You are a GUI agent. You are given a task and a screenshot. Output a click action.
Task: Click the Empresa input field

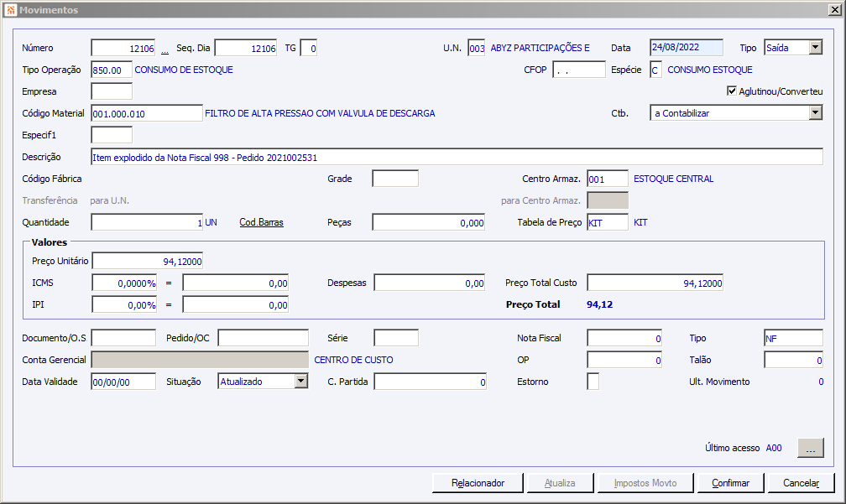click(x=112, y=91)
